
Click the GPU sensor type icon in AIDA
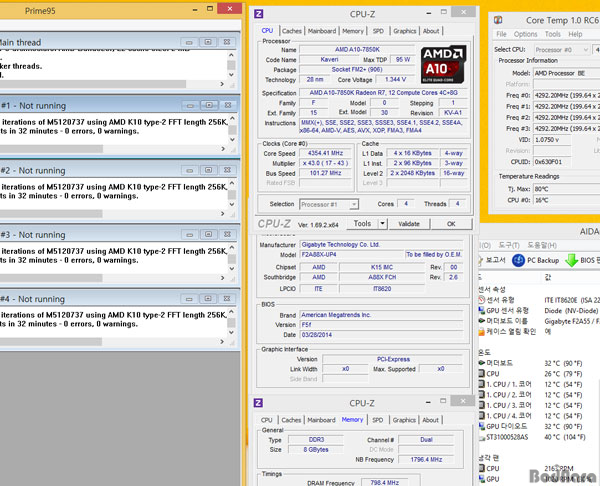pos(481,310)
